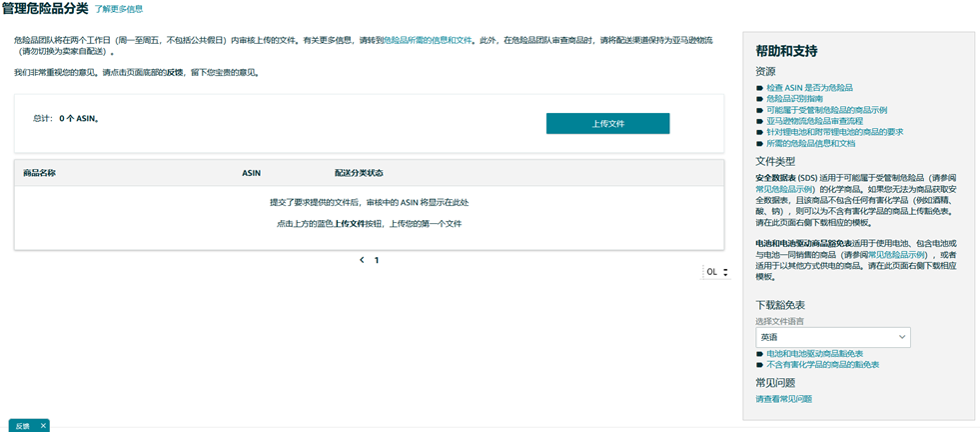Close the 反馈 tab with X
This screenshot has height=432, width=980.
coord(43,426)
